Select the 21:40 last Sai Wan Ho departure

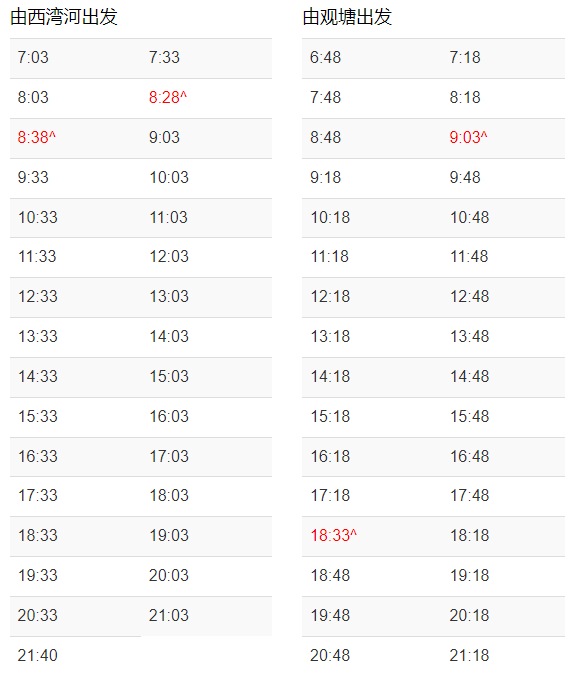tap(37, 655)
